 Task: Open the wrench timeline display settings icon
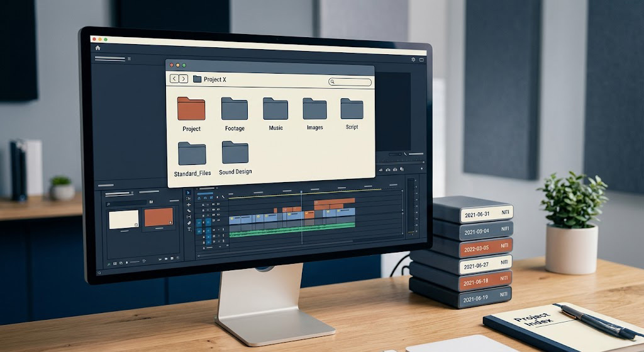pos(223,197)
